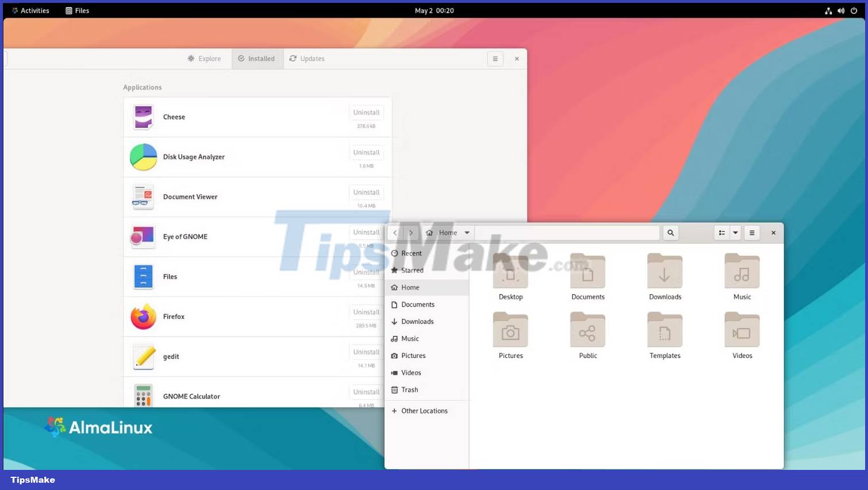Toggle list view icon in Files
868x490 pixels.
721,233
